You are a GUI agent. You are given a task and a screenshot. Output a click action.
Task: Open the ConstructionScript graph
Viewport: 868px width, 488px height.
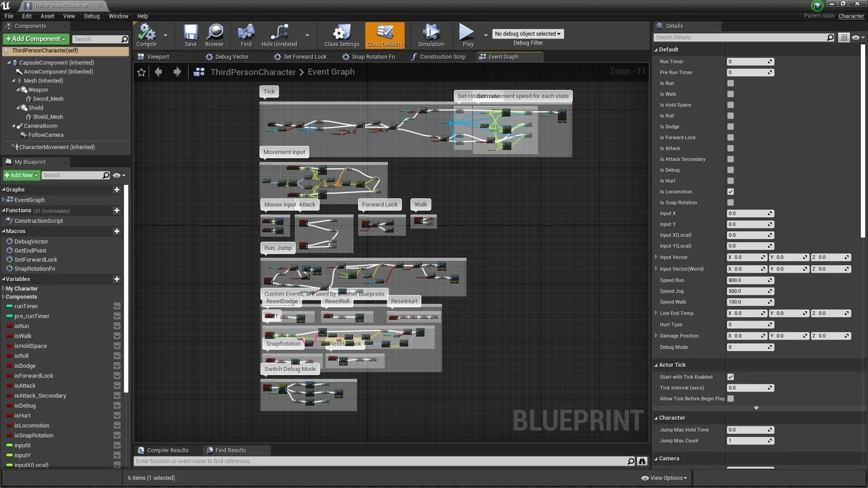point(38,220)
